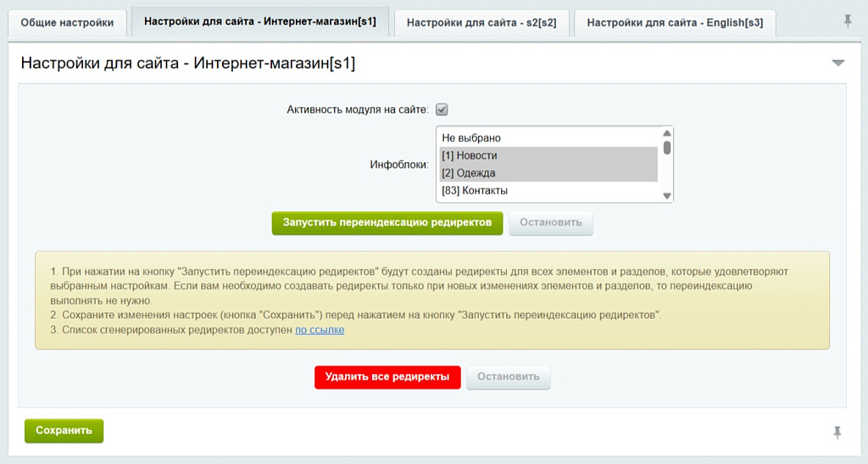Click the pin icon beside the Сохранить button
868x464 pixels.
[837, 433]
